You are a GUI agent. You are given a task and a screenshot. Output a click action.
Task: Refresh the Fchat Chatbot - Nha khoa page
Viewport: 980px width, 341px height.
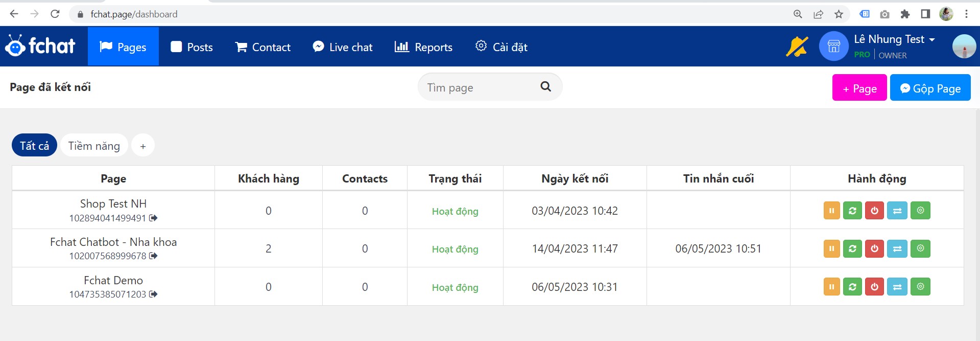click(x=852, y=249)
